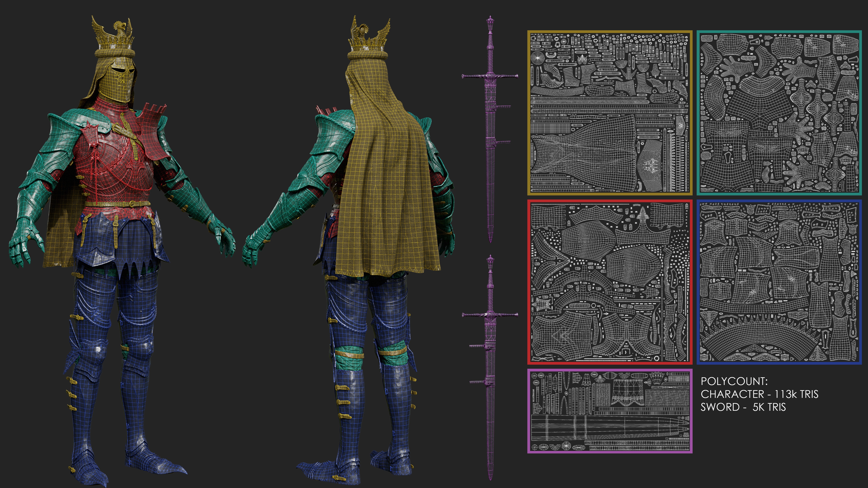This screenshot has width=868, height=488.
Task: Click the red-bordered UV map thumbnail
Action: (610, 282)
